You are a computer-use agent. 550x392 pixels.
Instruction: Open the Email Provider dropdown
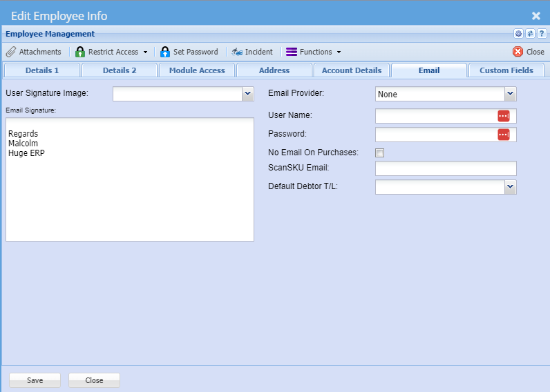click(510, 94)
